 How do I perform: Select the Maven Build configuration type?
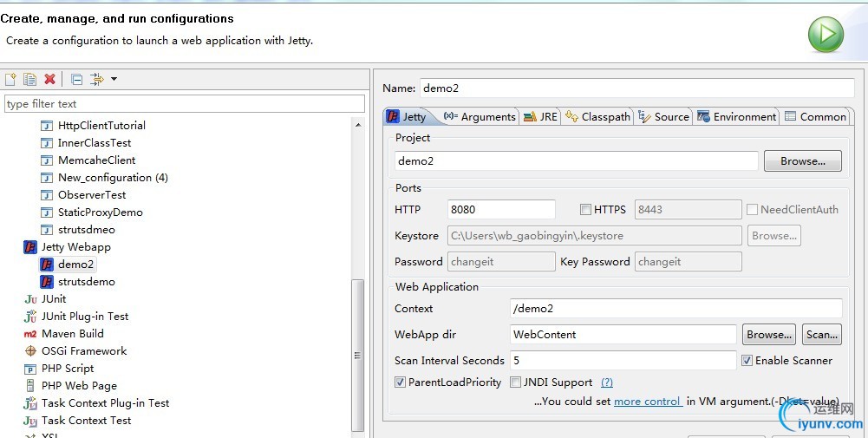coord(72,333)
